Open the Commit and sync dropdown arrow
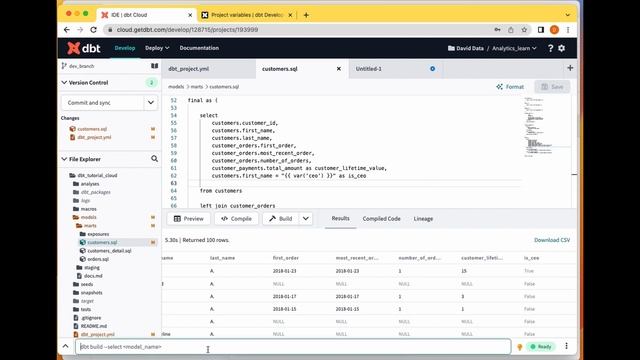The height and width of the screenshot is (360, 640). coord(151,102)
